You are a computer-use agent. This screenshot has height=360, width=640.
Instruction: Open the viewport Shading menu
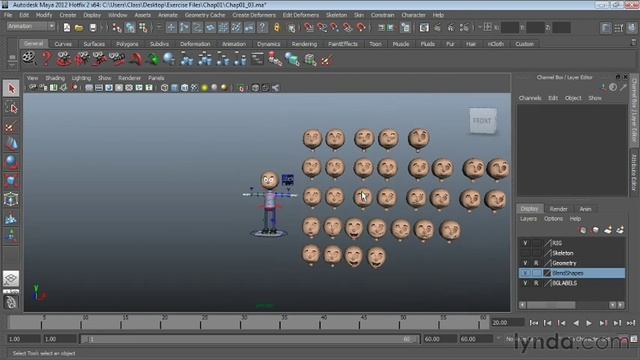click(55, 78)
